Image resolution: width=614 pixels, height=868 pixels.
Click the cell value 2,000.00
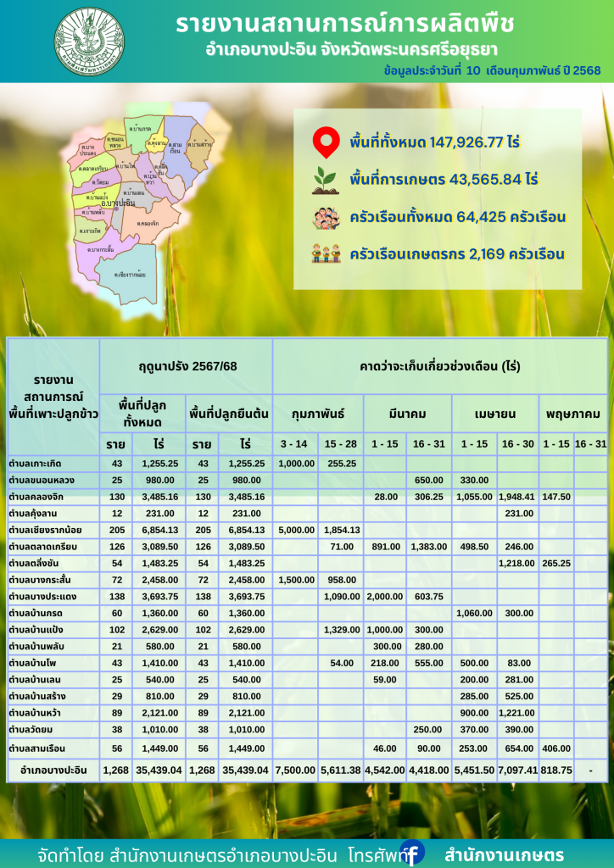click(x=385, y=597)
